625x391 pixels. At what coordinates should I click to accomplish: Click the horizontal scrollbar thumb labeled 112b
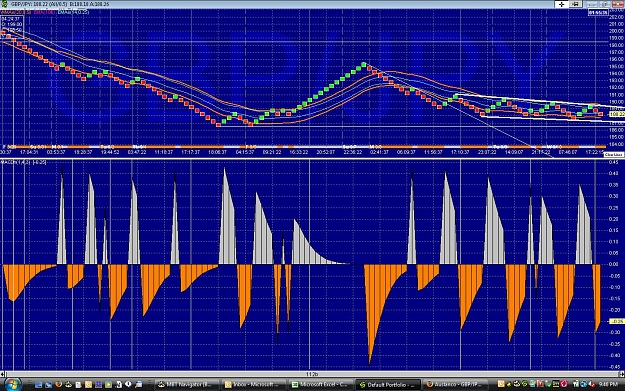click(x=312, y=374)
